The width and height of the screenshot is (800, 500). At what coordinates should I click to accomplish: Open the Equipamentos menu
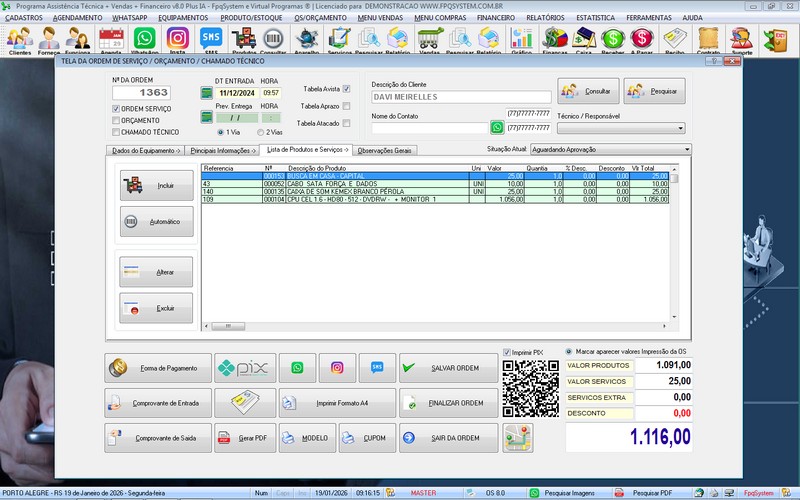click(x=183, y=17)
